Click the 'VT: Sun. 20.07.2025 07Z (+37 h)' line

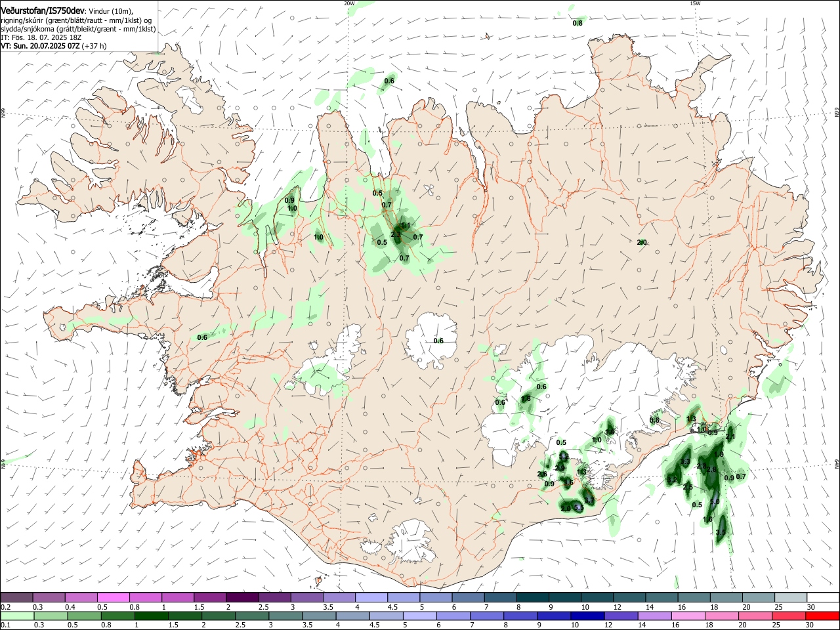[x=54, y=46]
